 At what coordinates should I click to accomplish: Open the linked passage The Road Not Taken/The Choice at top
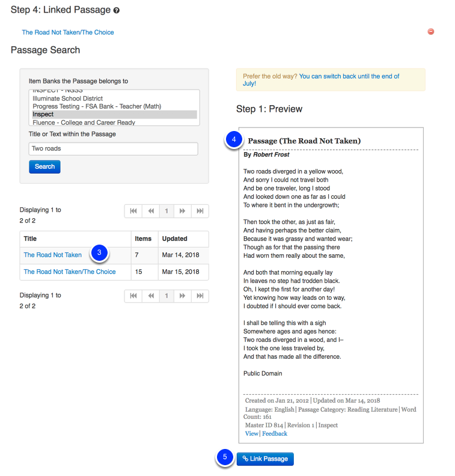(x=68, y=32)
